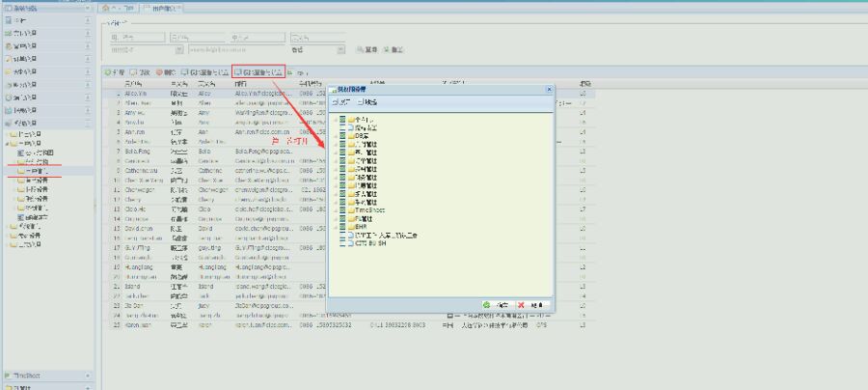Screen dimensions: 868x390
Task: Expand the DB node in the dialog tree
Action: coord(336,136)
